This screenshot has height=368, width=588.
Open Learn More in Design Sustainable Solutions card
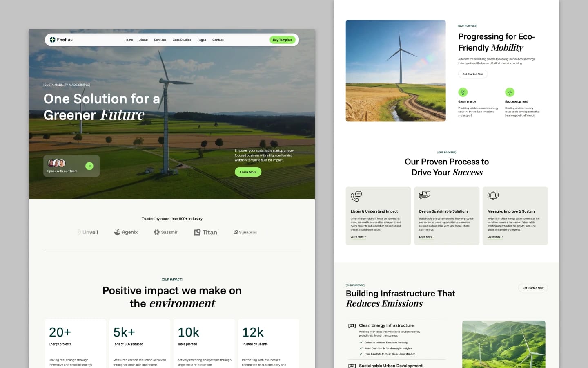pyautogui.click(x=427, y=237)
